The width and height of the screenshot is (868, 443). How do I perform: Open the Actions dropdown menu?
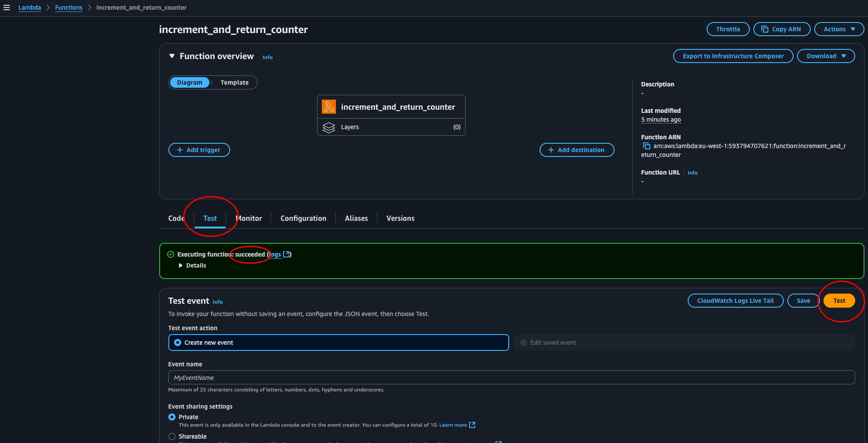[x=839, y=29]
